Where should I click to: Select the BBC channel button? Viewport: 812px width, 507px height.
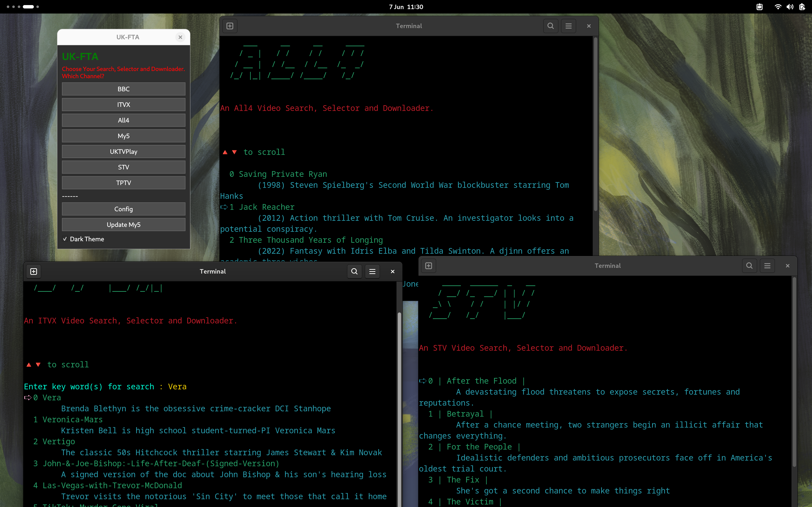(x=123, y=89)
